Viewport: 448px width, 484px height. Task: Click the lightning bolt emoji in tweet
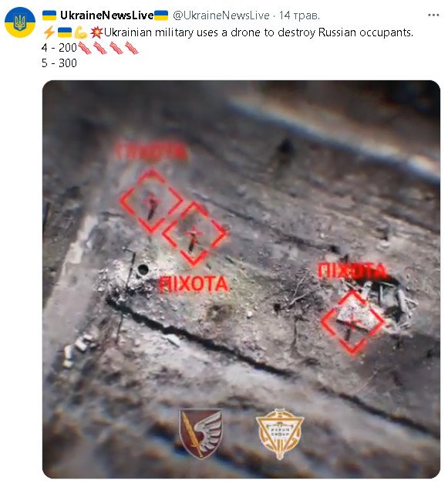pyautogui.click(x=49, y=32)
